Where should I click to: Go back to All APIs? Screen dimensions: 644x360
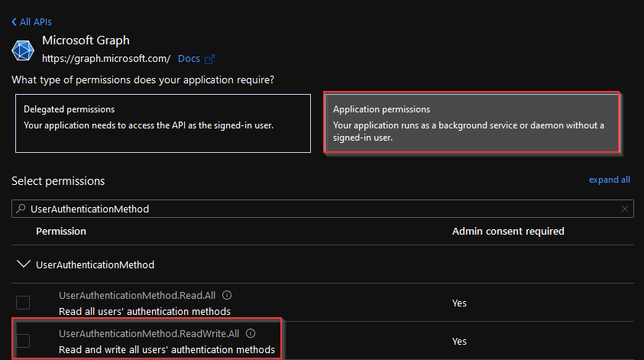point(31,21)
